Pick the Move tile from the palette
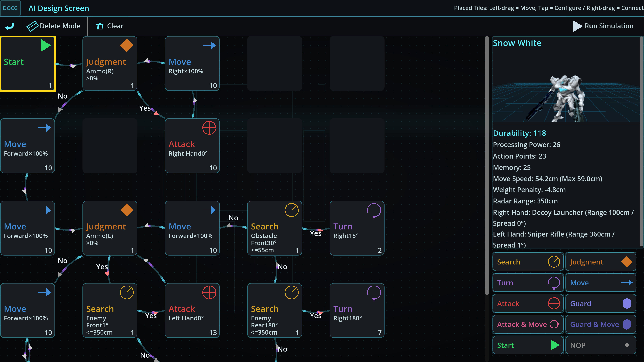The width and height of the screenshot is (644, 362). 601,283
